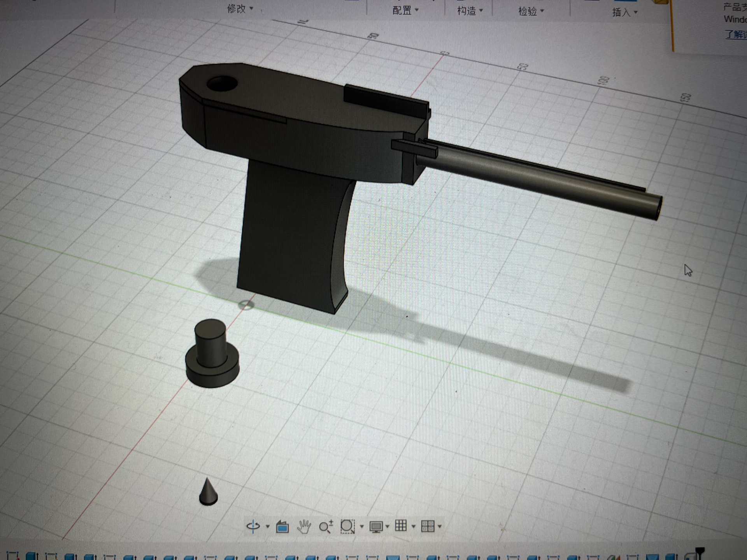Image resolution: width=747 pixels, height=560 pixels.
Task: Click the 了解 learn-more link
Action: (x=735, y=34)
